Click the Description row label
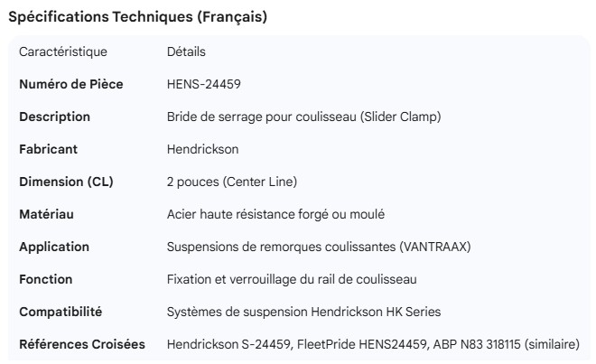Image resolution: width=596 pixels, height=364 pixels. tap(55, 117)
